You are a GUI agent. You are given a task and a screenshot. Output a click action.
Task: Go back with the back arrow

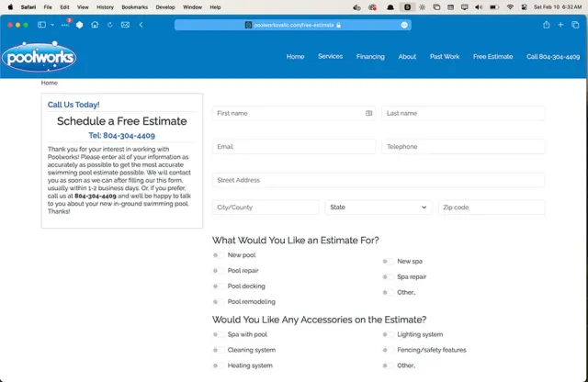pyautogui.click(x=141, y=25)
